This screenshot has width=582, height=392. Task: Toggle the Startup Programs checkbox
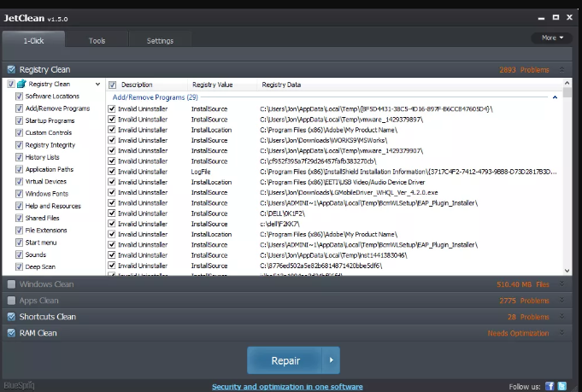19,121
